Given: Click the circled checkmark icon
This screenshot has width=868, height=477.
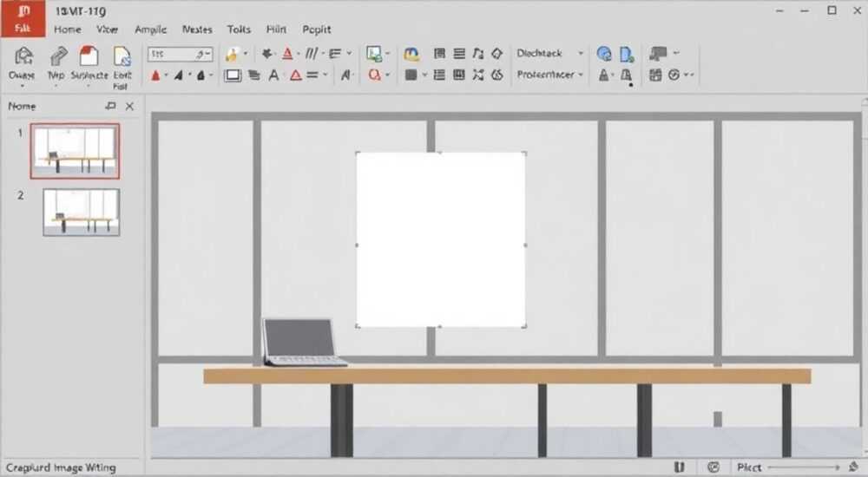Looking at the screenshot, I should pos(674,75).
